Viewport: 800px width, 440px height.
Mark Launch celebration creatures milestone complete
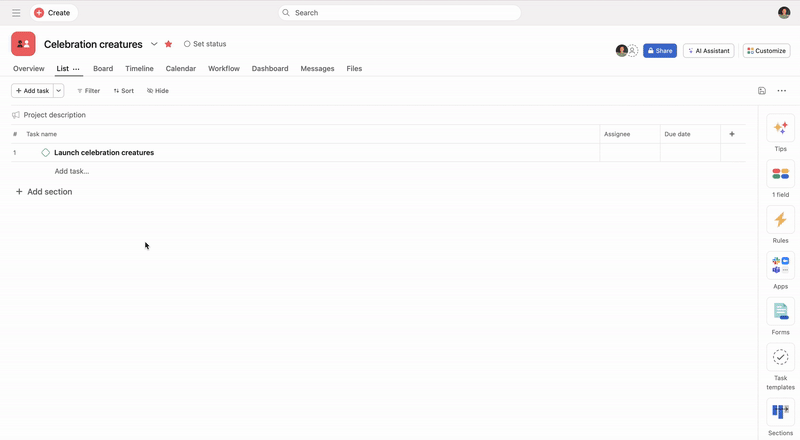tap(45, 153)
